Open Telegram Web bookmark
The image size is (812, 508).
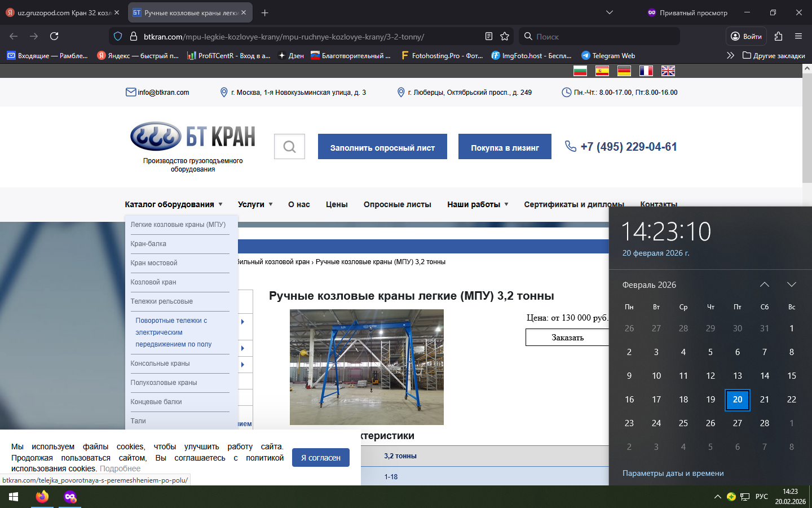(x=608, y=55)
